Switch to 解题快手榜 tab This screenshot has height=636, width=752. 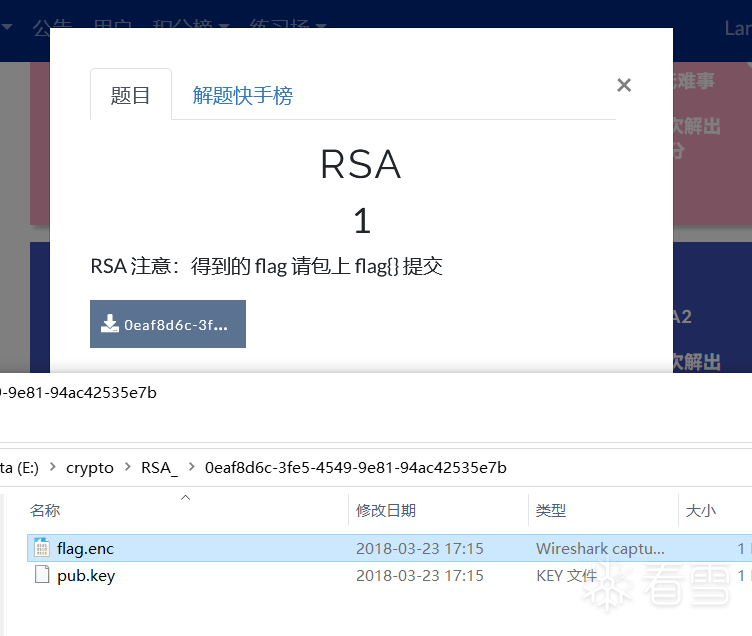pyautogui.click(x=243, y=95)
